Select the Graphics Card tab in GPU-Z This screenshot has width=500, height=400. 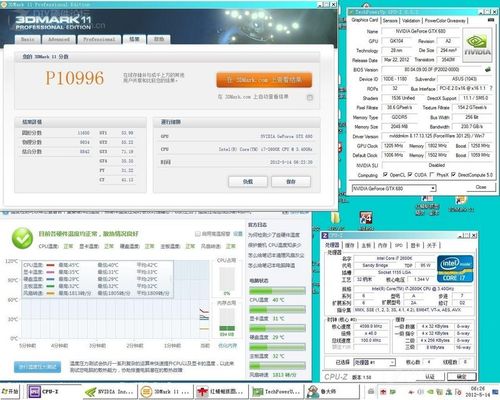point(365,20)
